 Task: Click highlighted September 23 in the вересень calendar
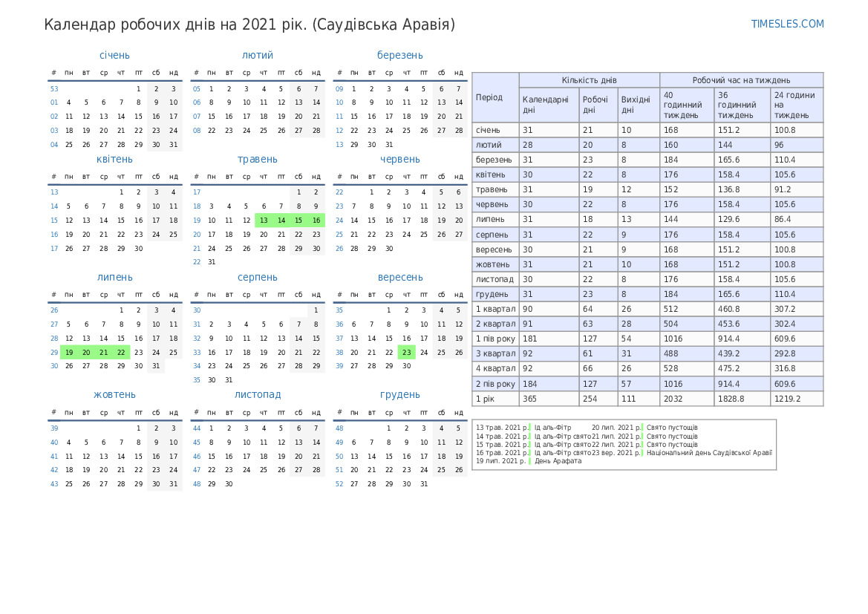pos(406,352)
